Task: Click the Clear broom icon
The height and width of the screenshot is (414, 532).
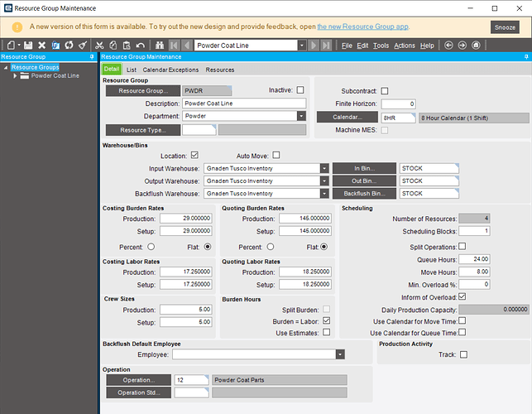Action: pyautogui.click(x=83, y=45)
